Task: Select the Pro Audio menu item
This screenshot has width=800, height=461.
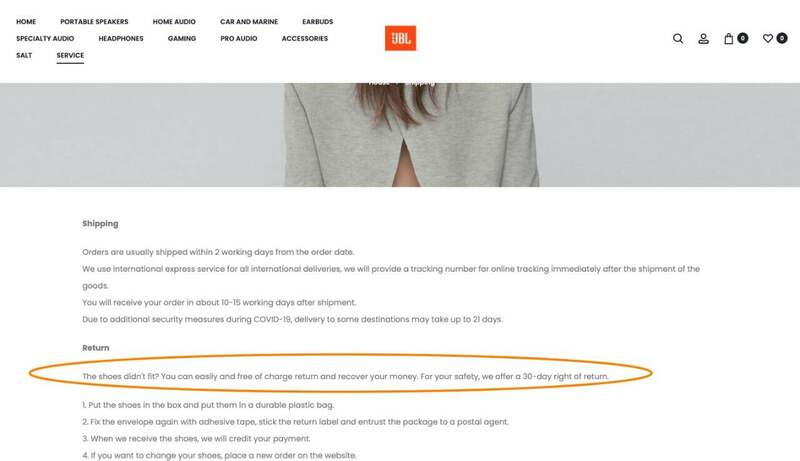Action: [x=239, y=38]
